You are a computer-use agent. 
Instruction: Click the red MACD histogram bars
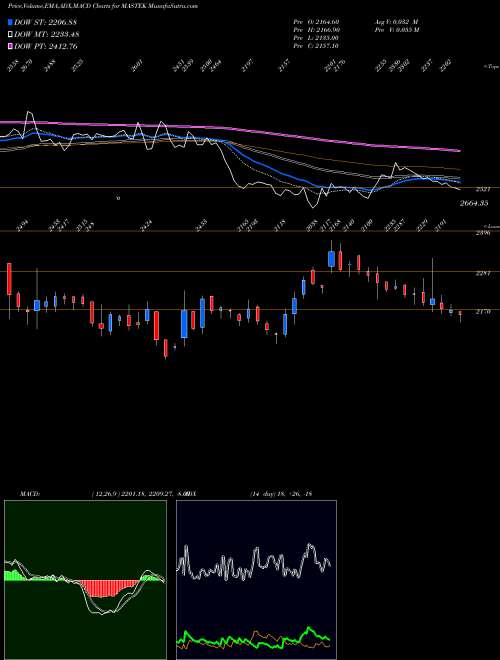pyautogui.click(x=107, y=588)
